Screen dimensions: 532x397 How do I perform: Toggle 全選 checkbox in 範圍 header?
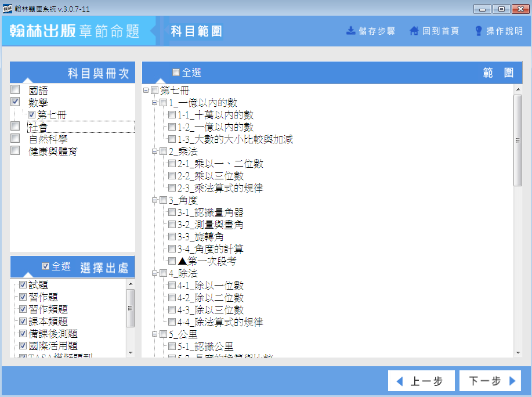click(x=176, y=73)
